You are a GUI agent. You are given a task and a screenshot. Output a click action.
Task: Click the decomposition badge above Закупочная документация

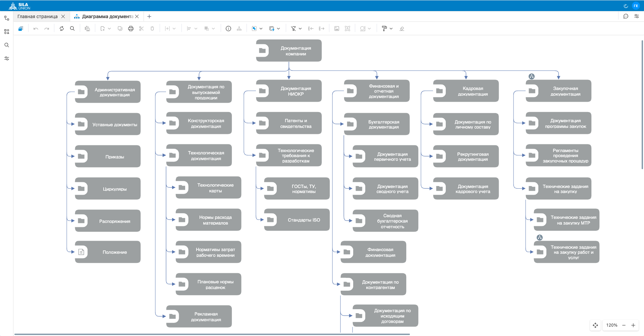click(x=532, y=77)
